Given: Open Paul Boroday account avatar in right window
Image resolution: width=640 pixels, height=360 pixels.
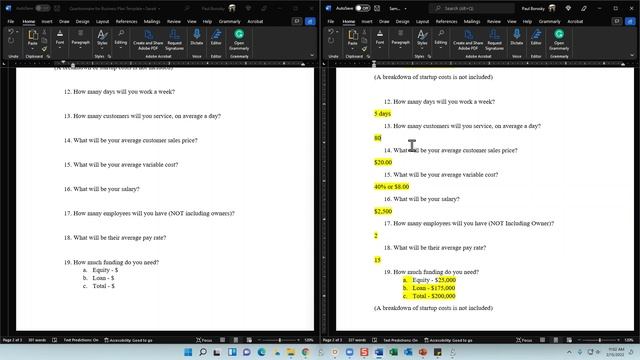Looking at the screenshot, I should (552, 8).
